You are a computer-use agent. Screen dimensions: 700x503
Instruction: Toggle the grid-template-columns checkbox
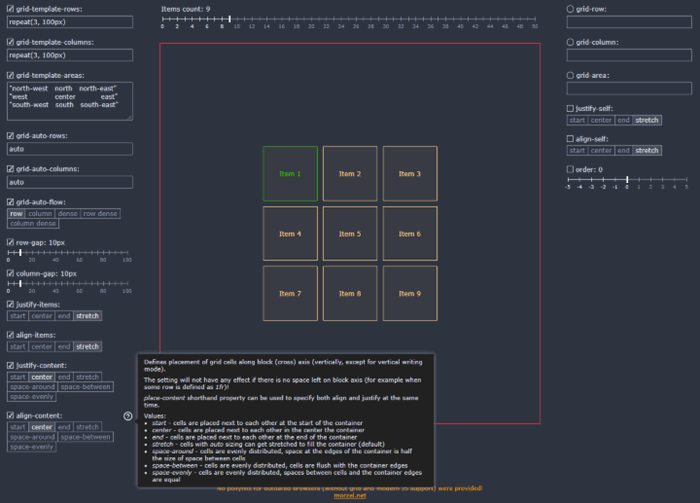(10, 42)
